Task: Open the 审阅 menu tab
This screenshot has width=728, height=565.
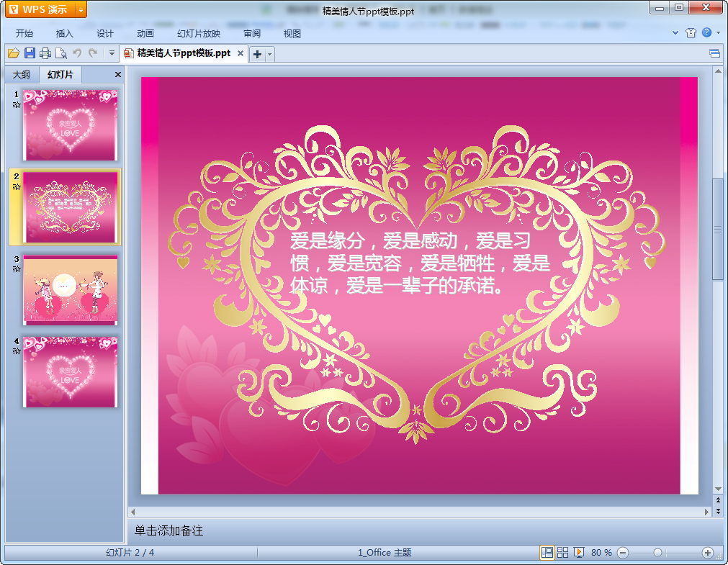Action: tap(252, 33)
